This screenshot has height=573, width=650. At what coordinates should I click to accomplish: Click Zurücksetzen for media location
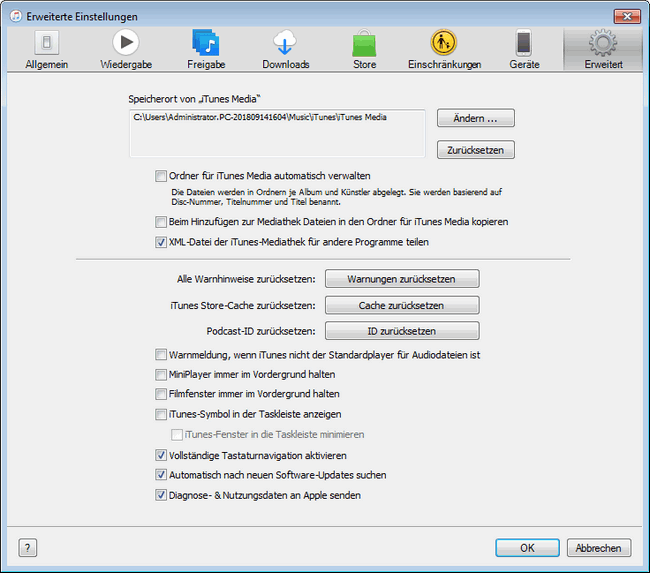tap(475, 150)
